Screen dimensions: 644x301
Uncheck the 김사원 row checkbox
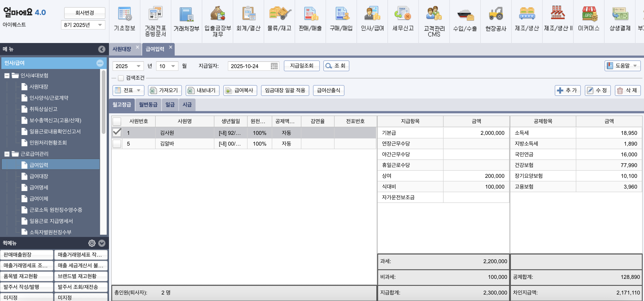pos(117,133)
